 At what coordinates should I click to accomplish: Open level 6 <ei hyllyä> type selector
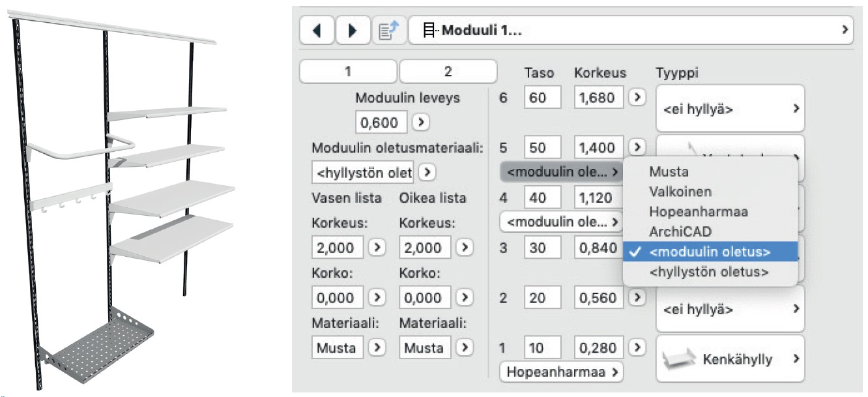(730, 109)
